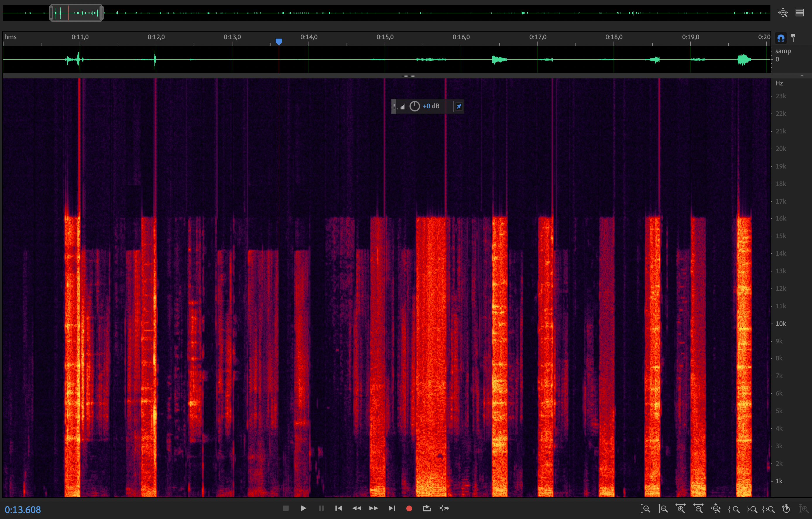Click the Stop transport button
The width and height of the screenshot is (812, 519).
[x=286, y=508]
